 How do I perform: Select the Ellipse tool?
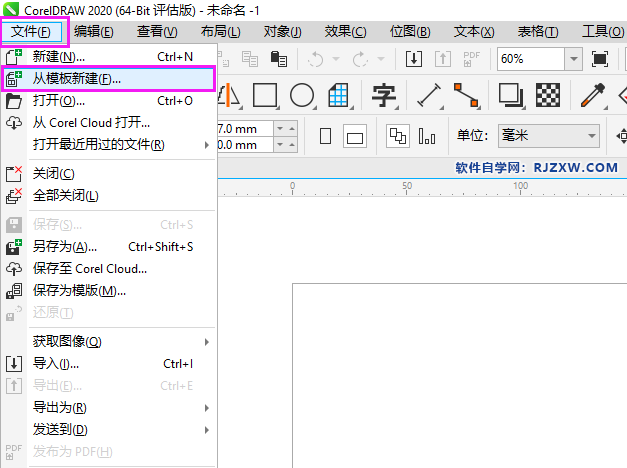click(x=302, y=95)
